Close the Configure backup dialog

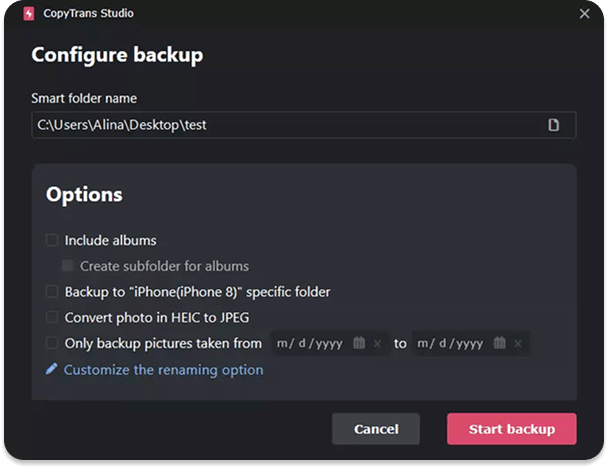[x=584, y=14]
